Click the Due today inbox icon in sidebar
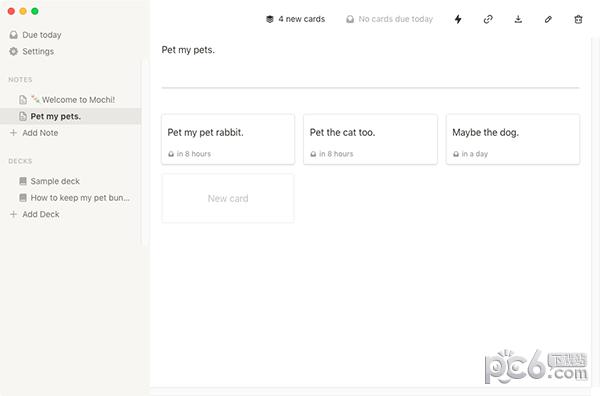 tap(13, 35)
